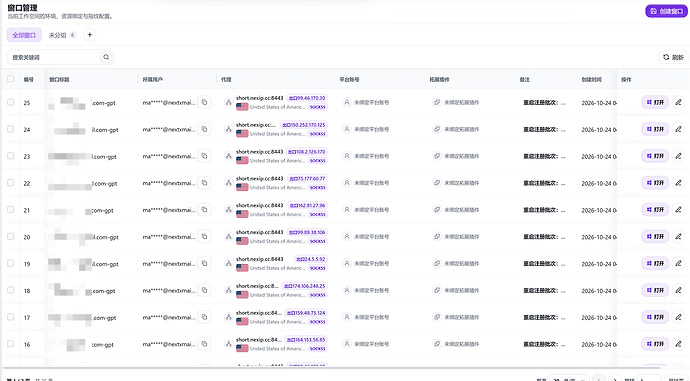The image size is (690, 381).
Task: Open window 16 with the 打开 button
Action: coord(655,344)
